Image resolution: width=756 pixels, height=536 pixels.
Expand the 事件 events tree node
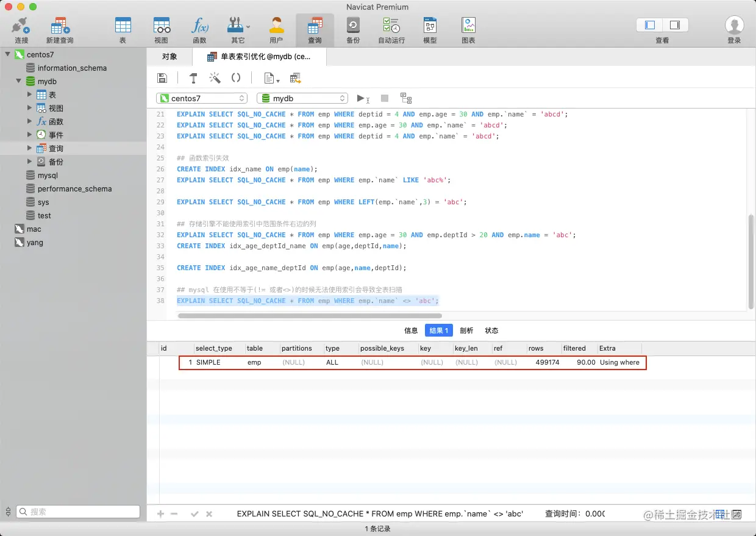click(x=29, y=135)
